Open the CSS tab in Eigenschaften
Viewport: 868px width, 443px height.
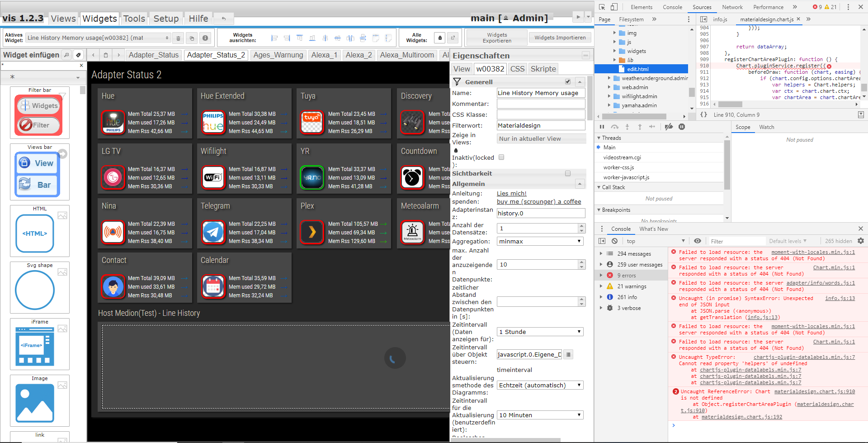point(517,69)
